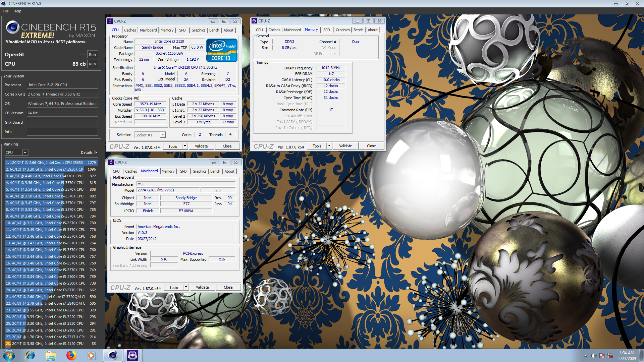Click the Intel Core i3 badge logo
The image size is (644, 362).
point(221,50)
